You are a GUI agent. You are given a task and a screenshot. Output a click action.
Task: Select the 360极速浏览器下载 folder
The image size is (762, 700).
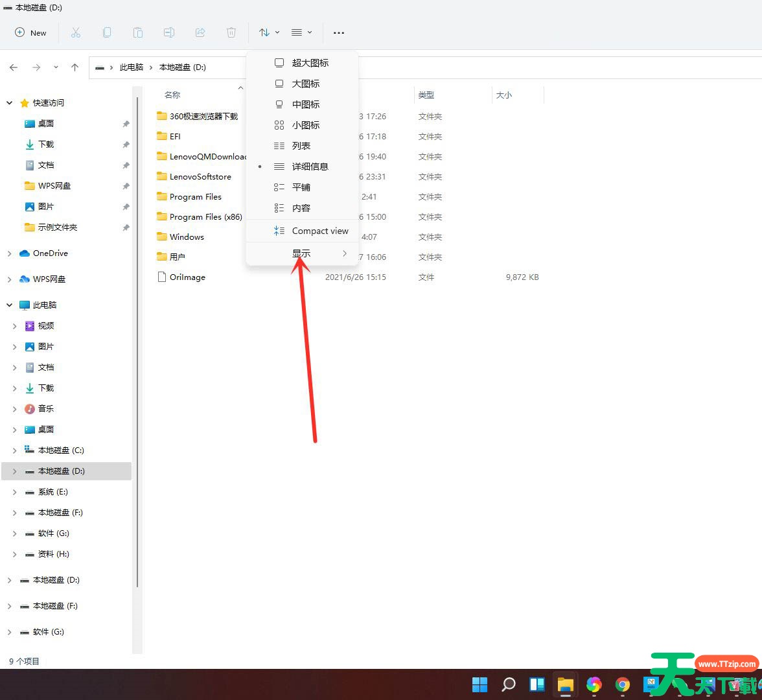coord(197,116)
